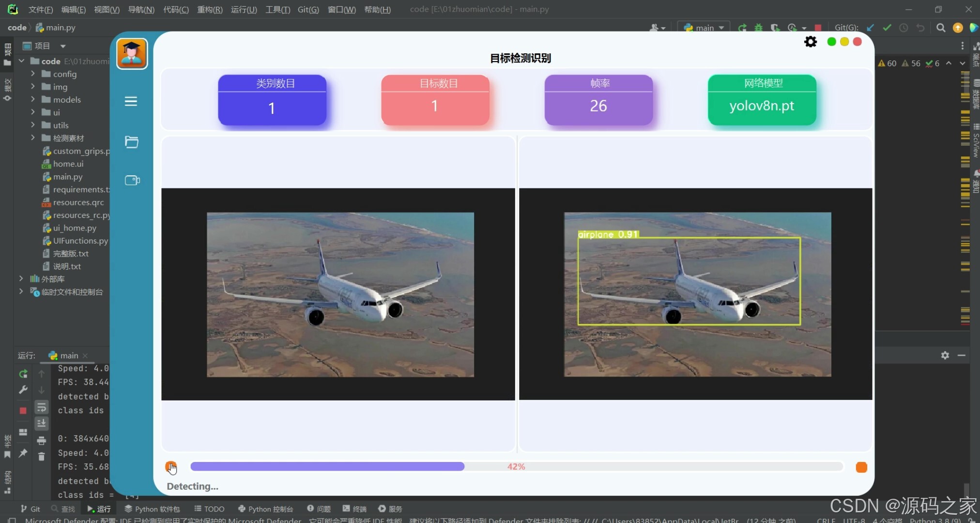
Task: Toggle scroll to end in console
Action: tap(42, 423)
